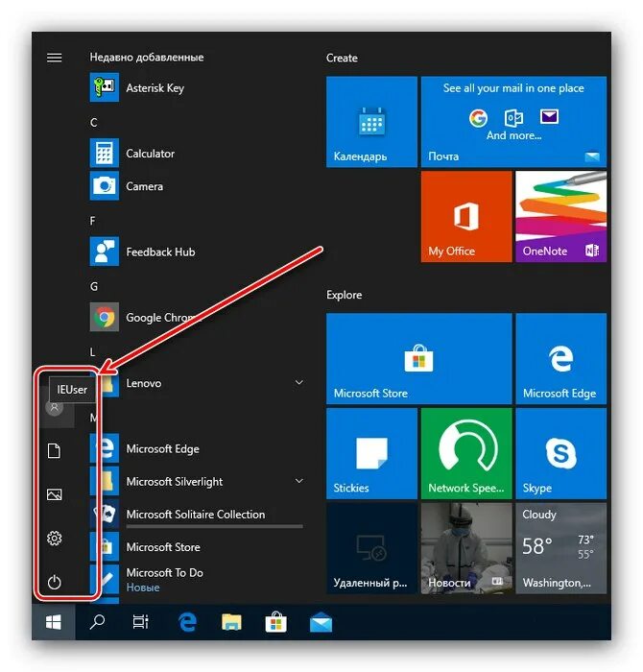
Task: Open Store from the taskbar
Action: pyautogui.click(x=275, y=621)
